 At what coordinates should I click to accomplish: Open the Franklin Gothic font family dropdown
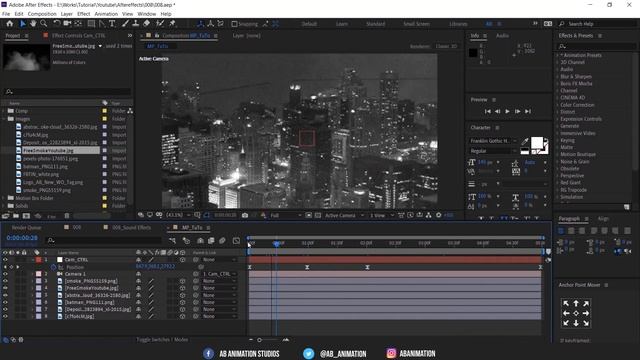(493, 141)
